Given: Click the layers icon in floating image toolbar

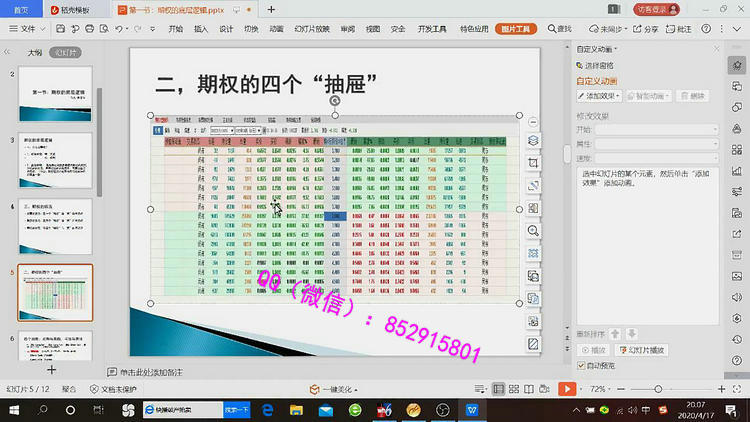Looking at the screenshot, I should coord(534,140).
